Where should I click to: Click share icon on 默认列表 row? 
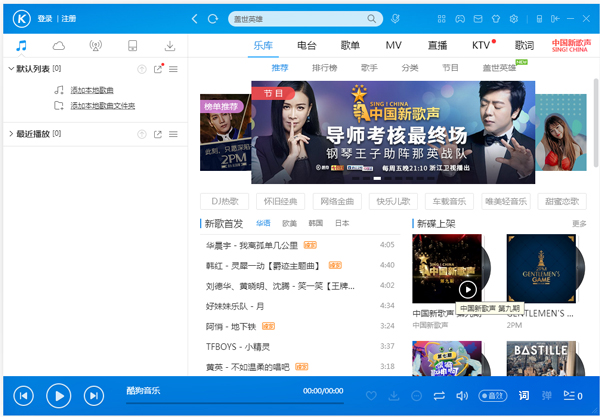coord(158,69)
